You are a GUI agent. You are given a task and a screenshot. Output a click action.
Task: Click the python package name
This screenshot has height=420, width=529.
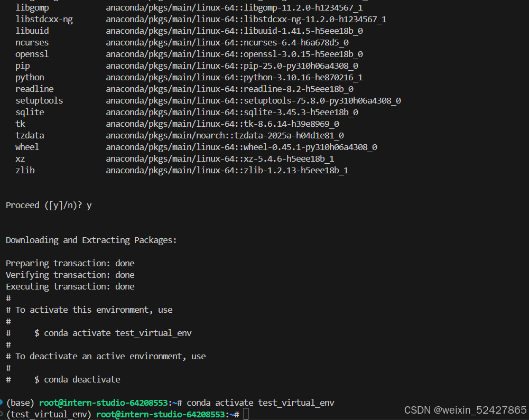pos(29,77)
